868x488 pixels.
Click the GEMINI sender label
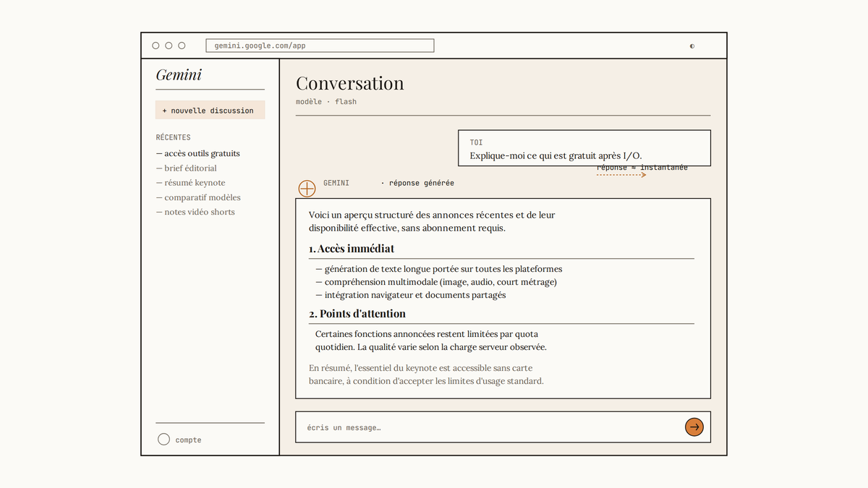pyautogui.click(x=336, y=183)
